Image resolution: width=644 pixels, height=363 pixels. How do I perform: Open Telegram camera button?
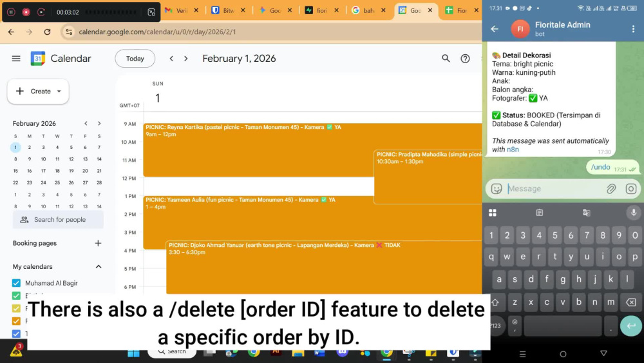pos(631,189)
